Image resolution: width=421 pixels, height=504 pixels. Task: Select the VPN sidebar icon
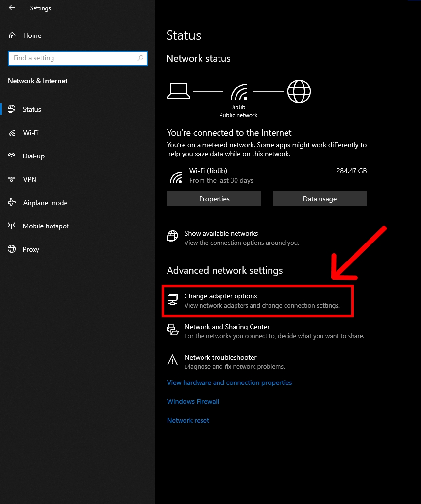point(12,179)
